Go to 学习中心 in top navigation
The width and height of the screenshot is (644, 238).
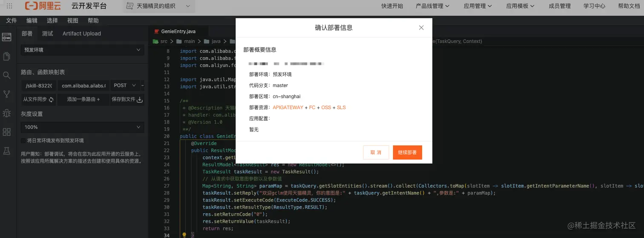click(x=595, y=6)
